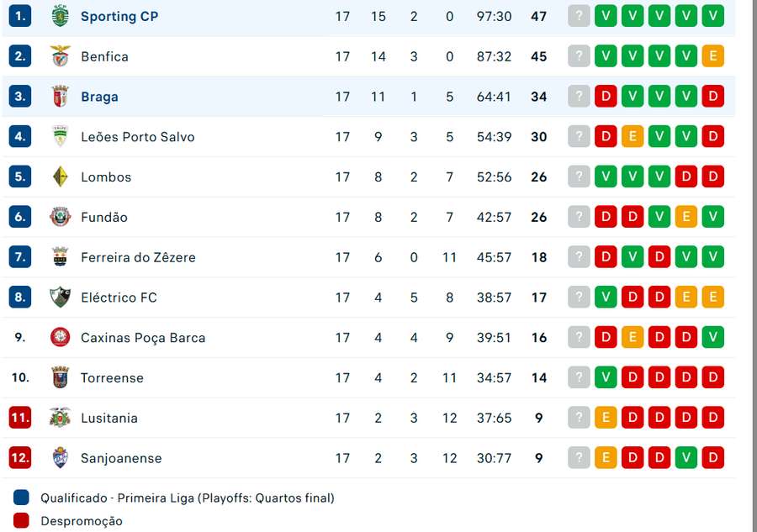The height and width of the screenshot is (532, 757).
Task: Click the Sporting CP club crest
Action: [60, 16]
